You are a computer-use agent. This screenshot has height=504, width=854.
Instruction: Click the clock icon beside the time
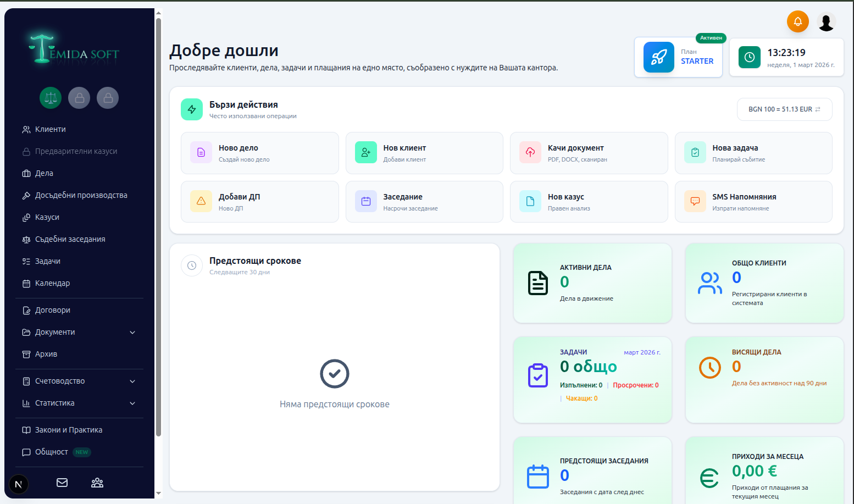[x=750, y=57]
